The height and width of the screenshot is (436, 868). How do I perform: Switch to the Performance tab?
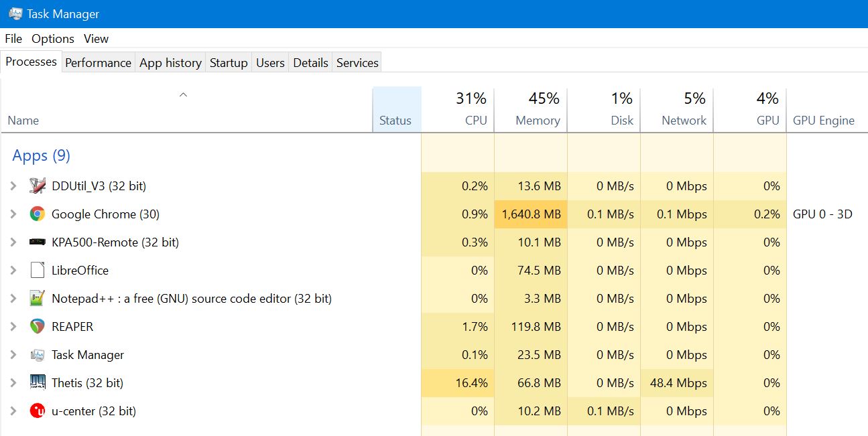(x=98, y=63)
